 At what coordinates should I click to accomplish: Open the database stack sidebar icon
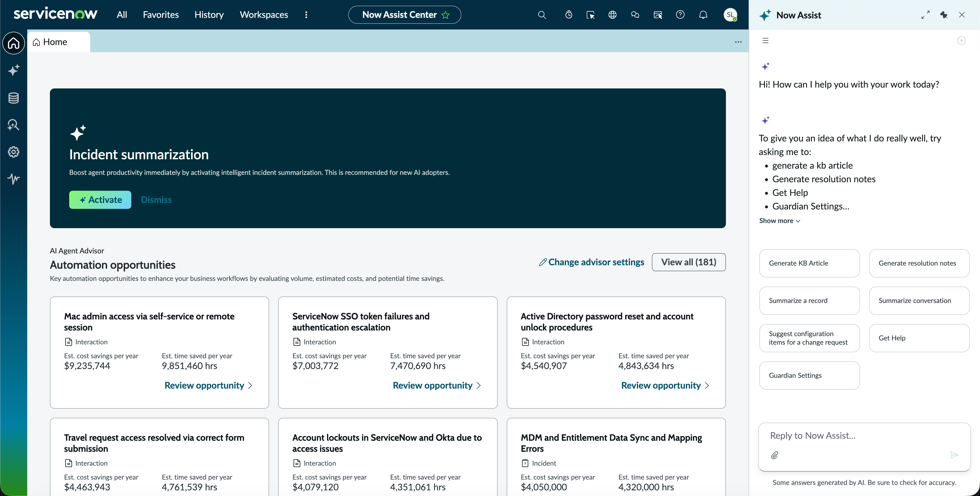pos(14,98)
